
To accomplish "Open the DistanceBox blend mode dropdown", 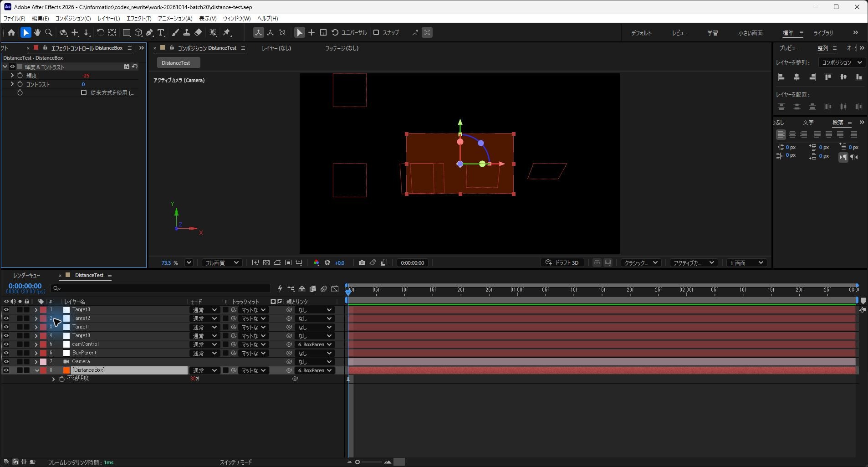I will (204, 370).
